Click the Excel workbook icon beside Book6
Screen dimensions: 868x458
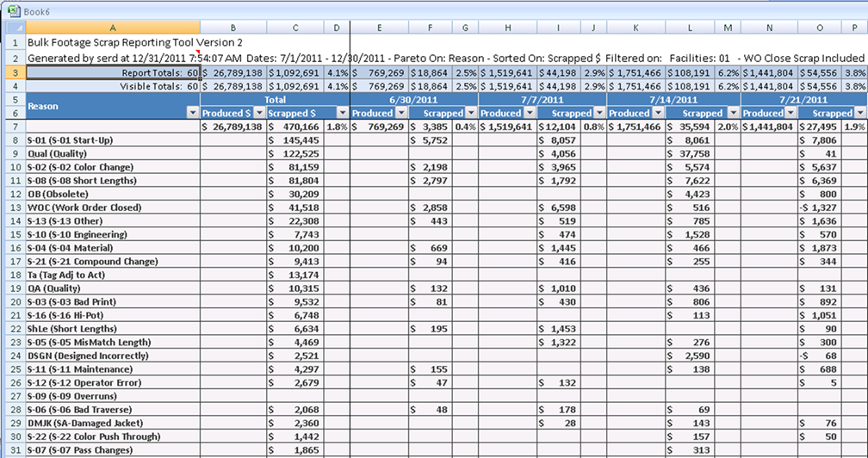[x=14, y=11]
